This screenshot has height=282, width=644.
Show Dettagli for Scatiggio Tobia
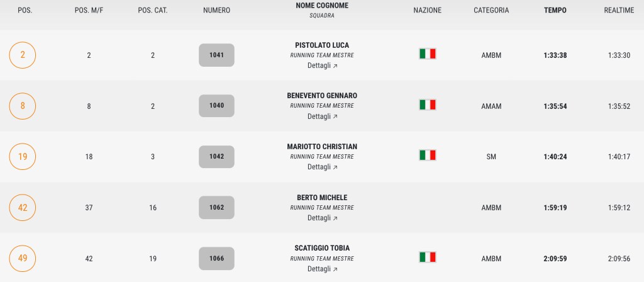pos(322,269)
